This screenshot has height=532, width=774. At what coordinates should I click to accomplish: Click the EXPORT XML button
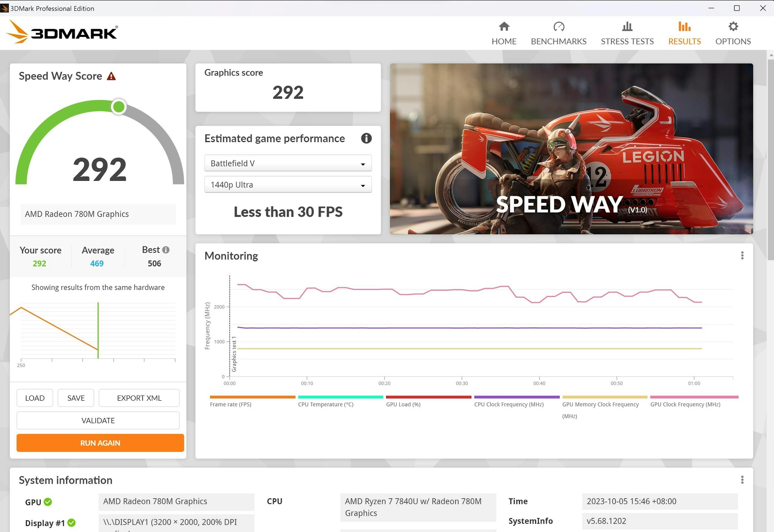click(x=139, y=398)
